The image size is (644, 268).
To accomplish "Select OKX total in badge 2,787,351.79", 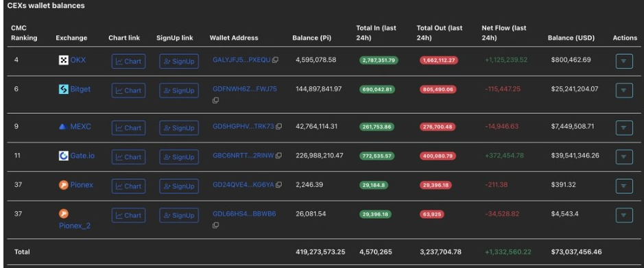I will point(379,60).
